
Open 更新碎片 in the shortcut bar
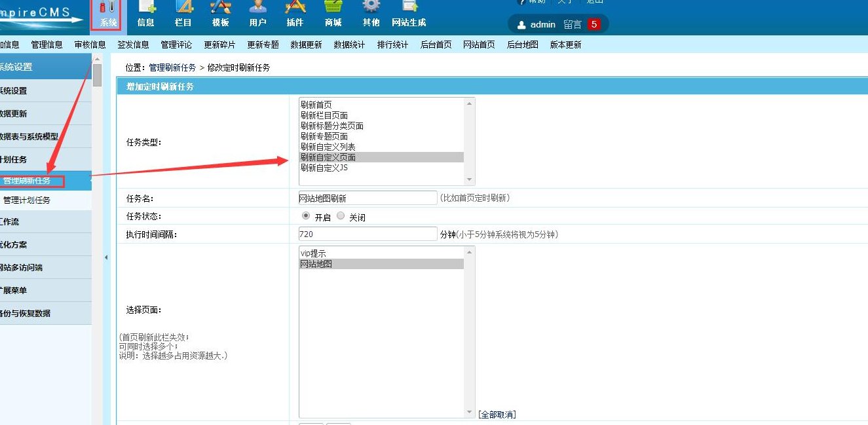pyautogui.click(x=220, y=45)
